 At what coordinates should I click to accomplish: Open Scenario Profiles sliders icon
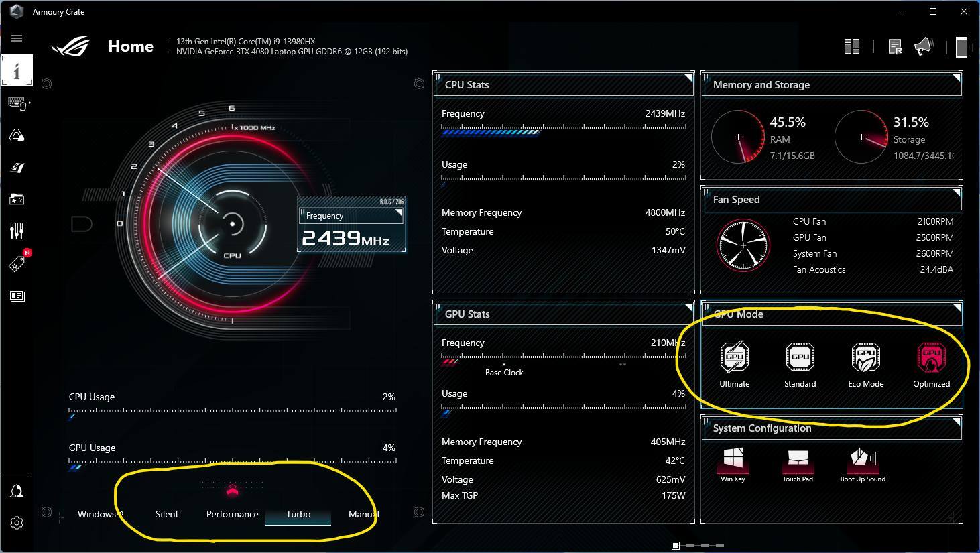[x=17, y=231]
